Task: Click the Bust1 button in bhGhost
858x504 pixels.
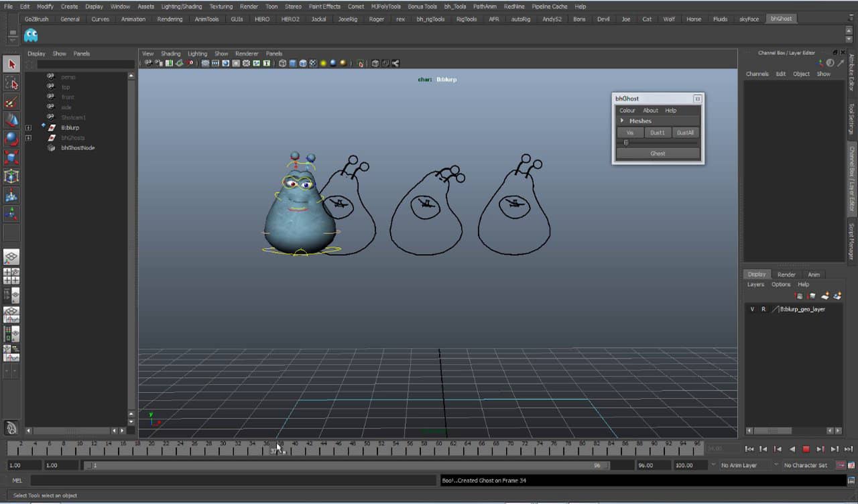Action: pyautogui.click(x=658, y=133)
